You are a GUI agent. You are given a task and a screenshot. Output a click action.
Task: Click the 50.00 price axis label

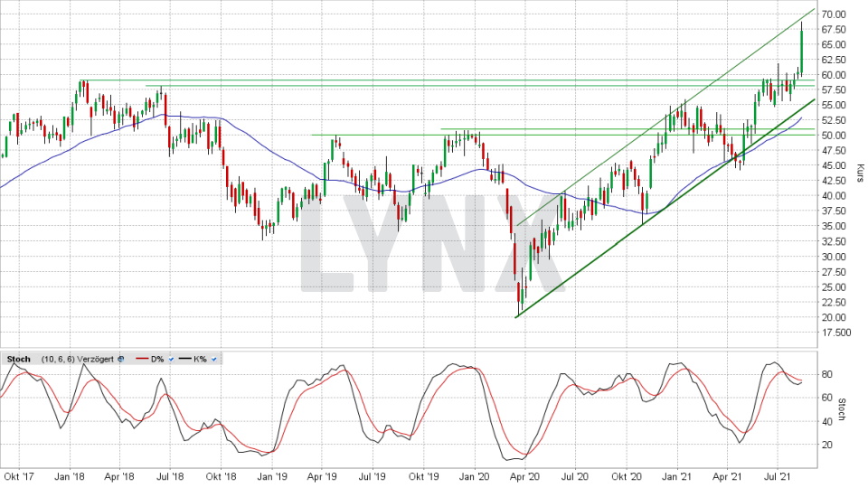833,136
